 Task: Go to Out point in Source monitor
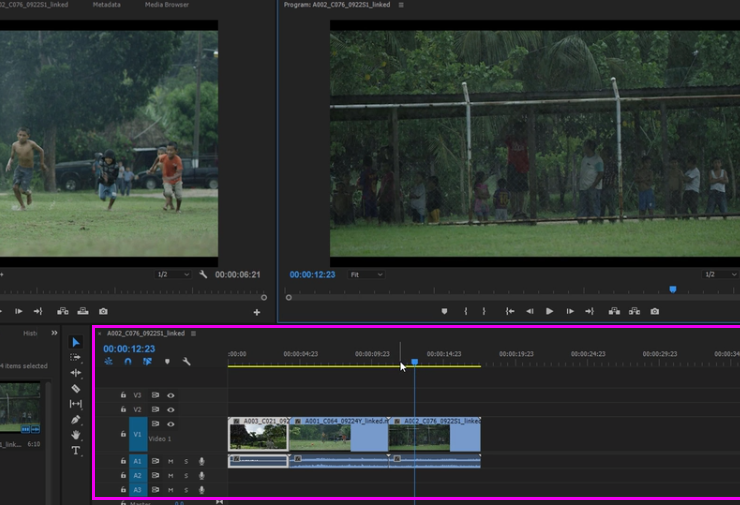pos(38,311)
